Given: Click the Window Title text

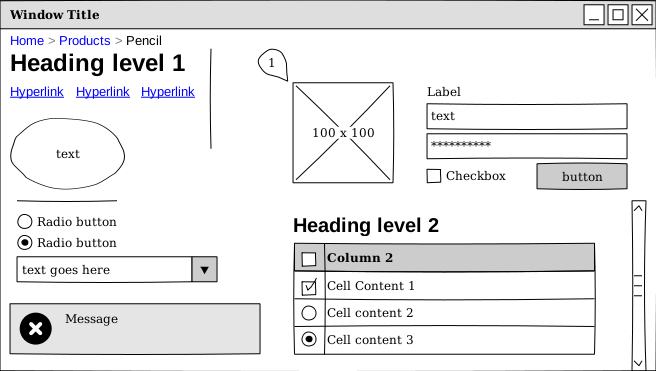Looking at the screenshot, I should (54, 15).
